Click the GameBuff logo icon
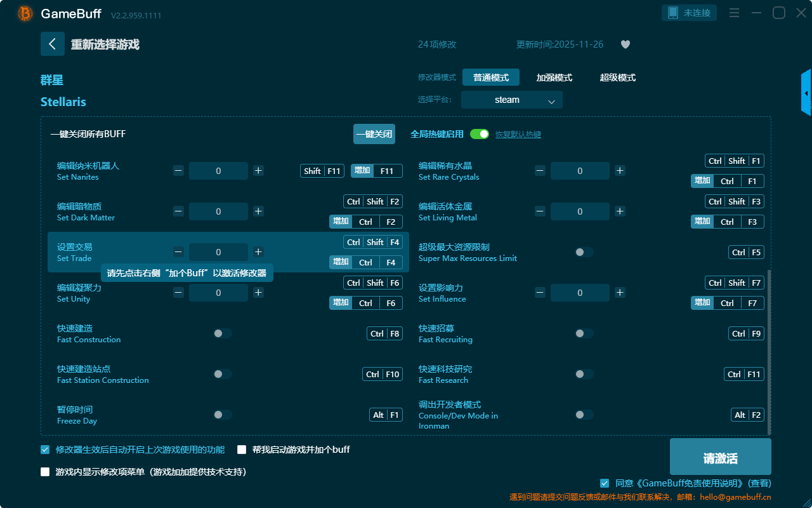Screen dimensions: 812x508 click(25, 13)
